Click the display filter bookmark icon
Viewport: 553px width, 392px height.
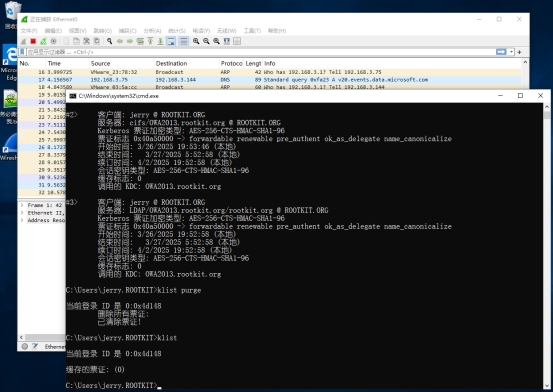coord(22,52)
